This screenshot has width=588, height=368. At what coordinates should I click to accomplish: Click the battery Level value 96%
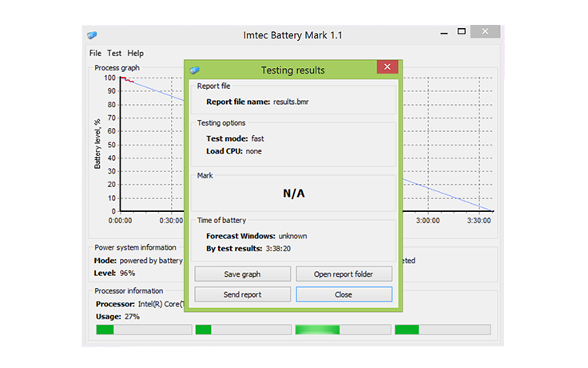click(x=128, y=274)
